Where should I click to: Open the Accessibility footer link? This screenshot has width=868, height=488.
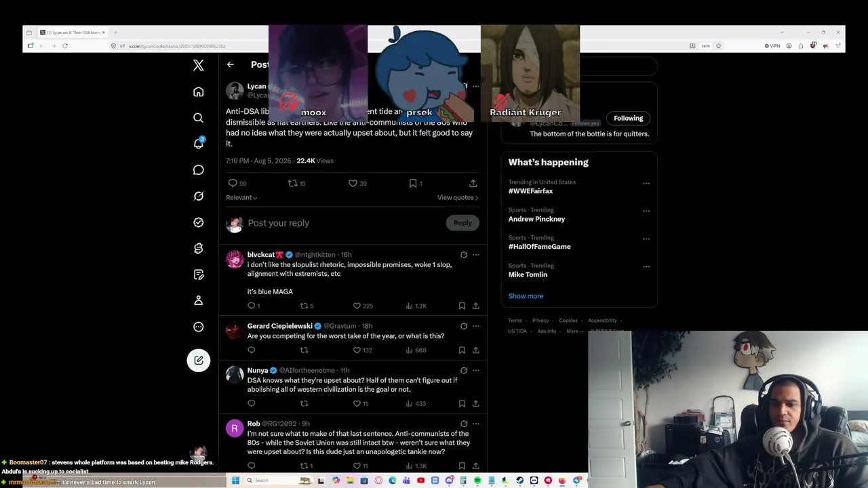tap(602, 321)
